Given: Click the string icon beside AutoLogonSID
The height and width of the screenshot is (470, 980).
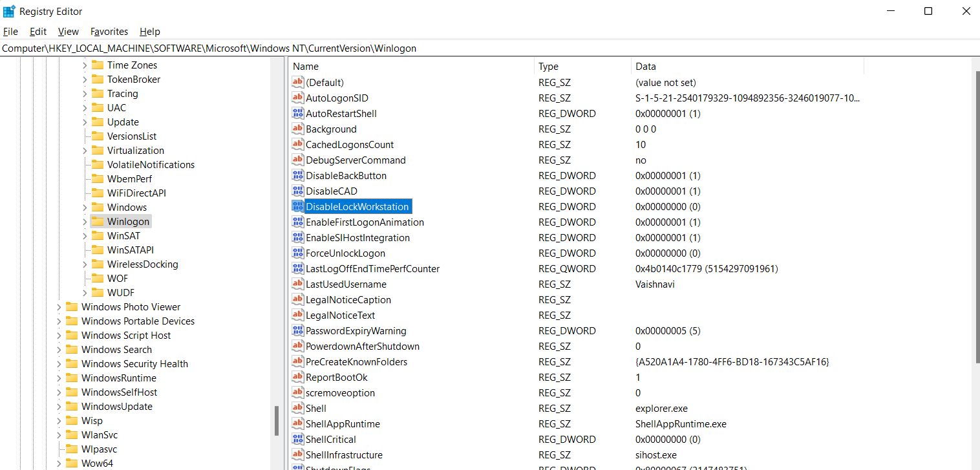Looking at the screenshot, I should (x=297, y=98).
